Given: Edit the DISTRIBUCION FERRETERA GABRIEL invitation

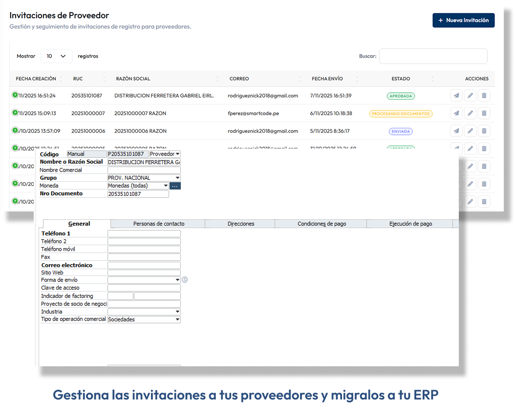Looking at the screenshot, I should tap(470, 96).
